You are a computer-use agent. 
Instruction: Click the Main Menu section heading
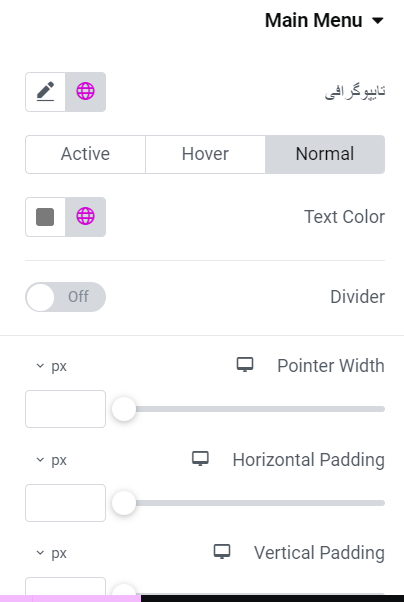(x=313, y=20)
